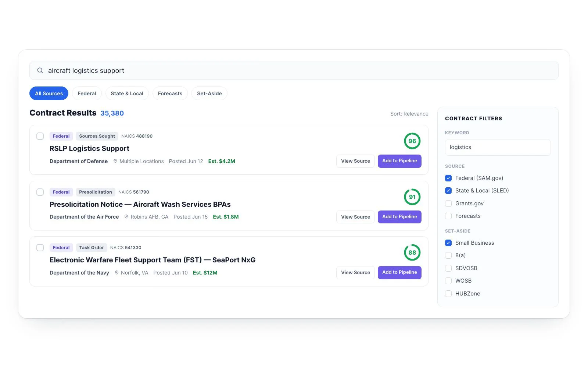Click the aircraft logistics support search field

[x=294, y=70]
